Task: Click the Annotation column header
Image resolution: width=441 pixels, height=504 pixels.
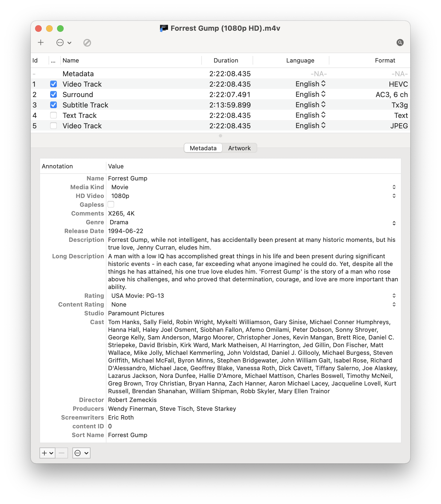Action: (73, 166)
